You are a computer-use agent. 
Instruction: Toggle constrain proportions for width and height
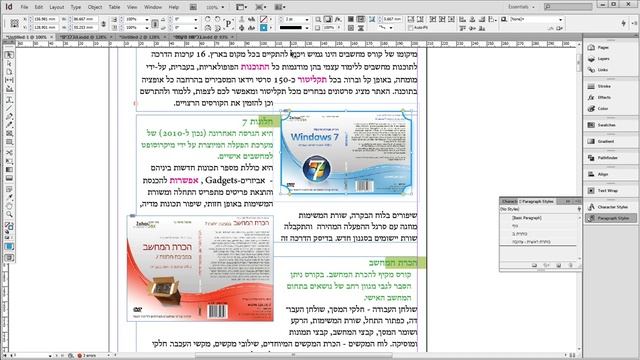103,24
